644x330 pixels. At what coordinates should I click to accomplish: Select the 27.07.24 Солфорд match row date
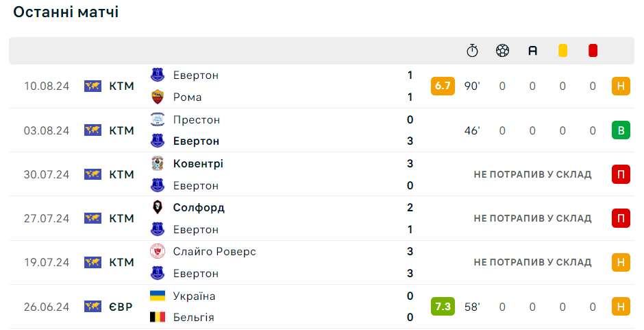pyautogui.click(x=47, y=218)
